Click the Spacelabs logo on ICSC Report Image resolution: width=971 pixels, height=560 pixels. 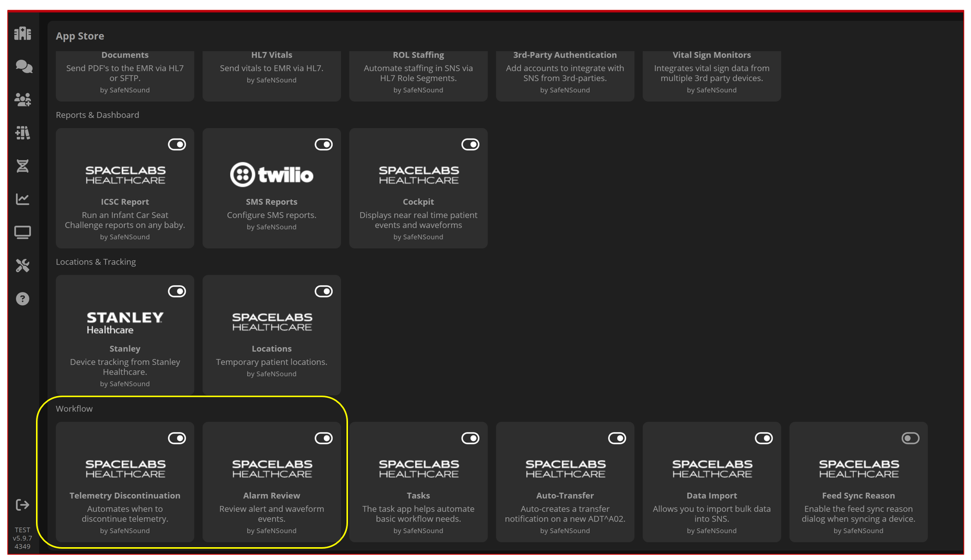[x=125, y=175]
